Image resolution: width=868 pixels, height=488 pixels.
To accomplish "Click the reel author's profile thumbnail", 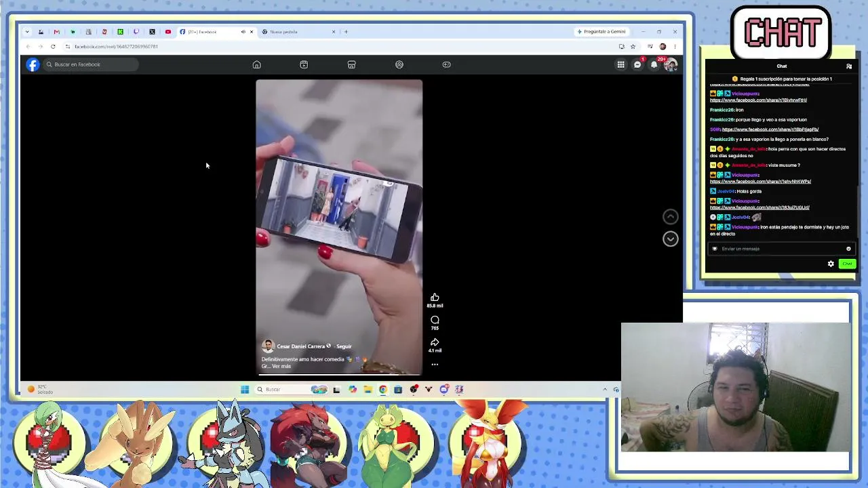I will (268, 346).
